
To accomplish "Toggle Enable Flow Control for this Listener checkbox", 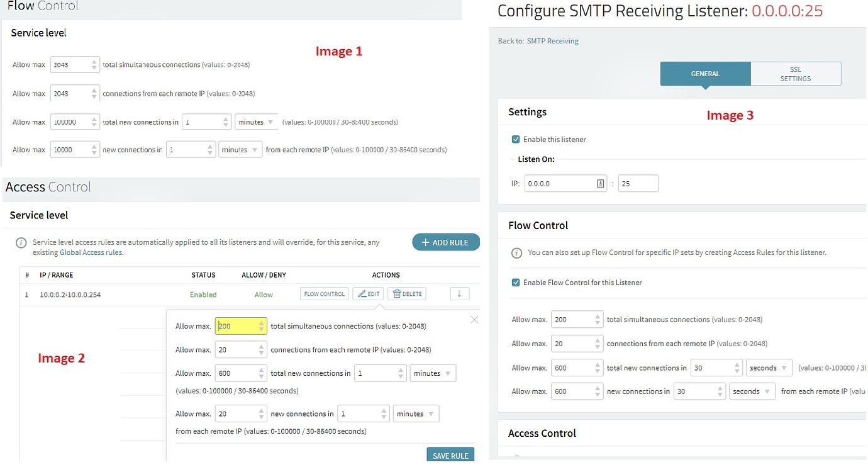I will pyautogui.click(x=516, y=283).
